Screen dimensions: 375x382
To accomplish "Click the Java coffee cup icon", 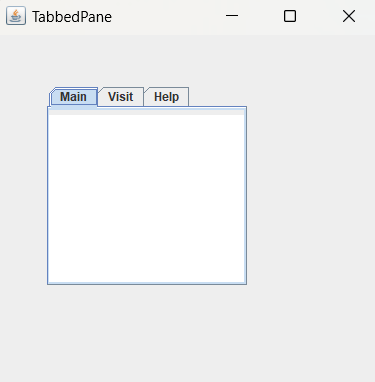I will point(16,16).
